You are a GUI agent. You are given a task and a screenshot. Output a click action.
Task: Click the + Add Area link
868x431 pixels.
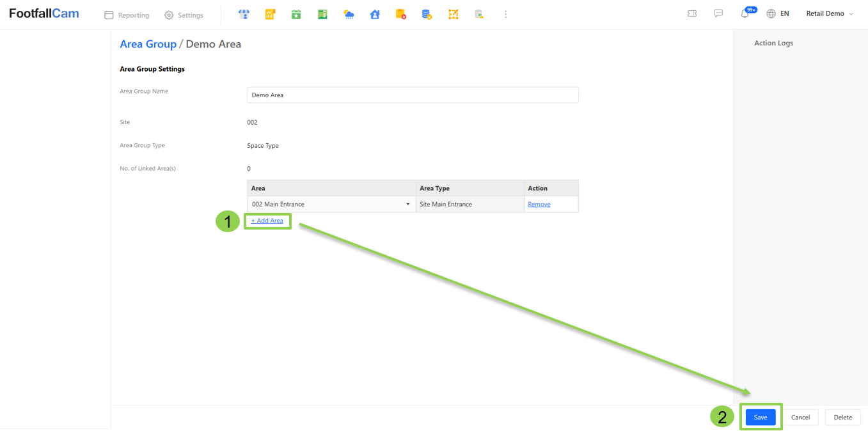[267, 221]
